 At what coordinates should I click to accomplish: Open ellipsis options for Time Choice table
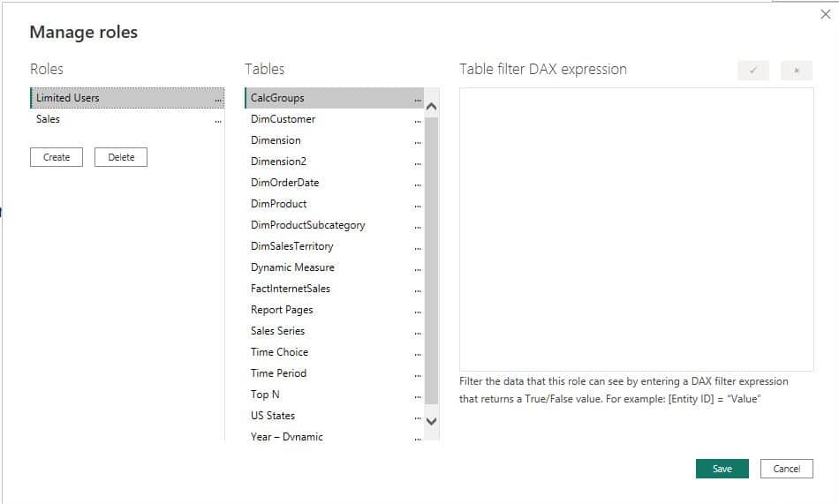coord(418,354)
